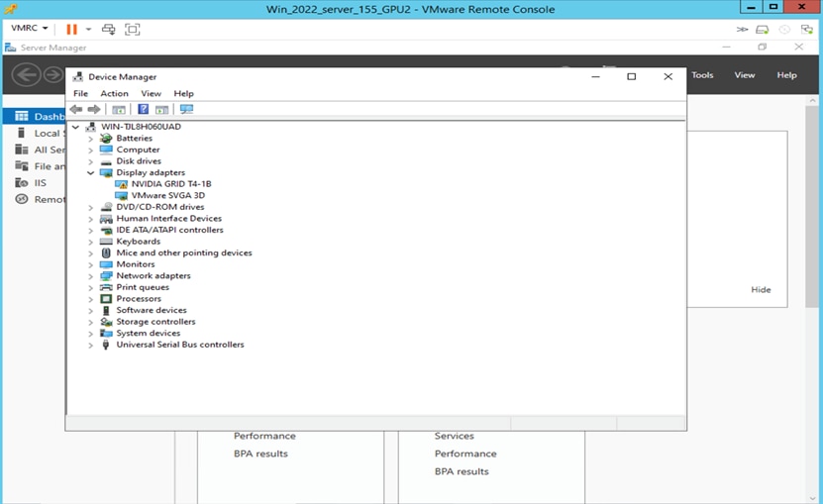Click VMRC network device icon at top right
The width and height of the screenshot is (823, 504).
pyautogui.click(x=807, y=30)
